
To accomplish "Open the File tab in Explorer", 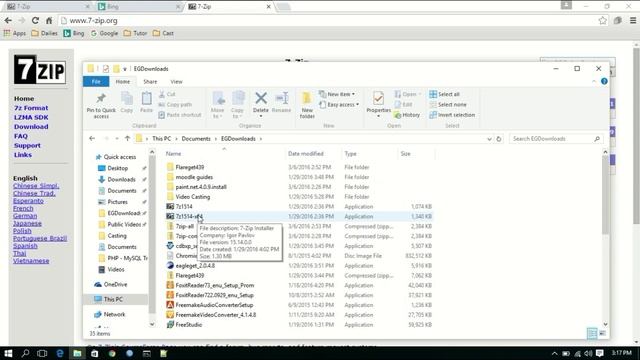I will (x=96, y=82).
